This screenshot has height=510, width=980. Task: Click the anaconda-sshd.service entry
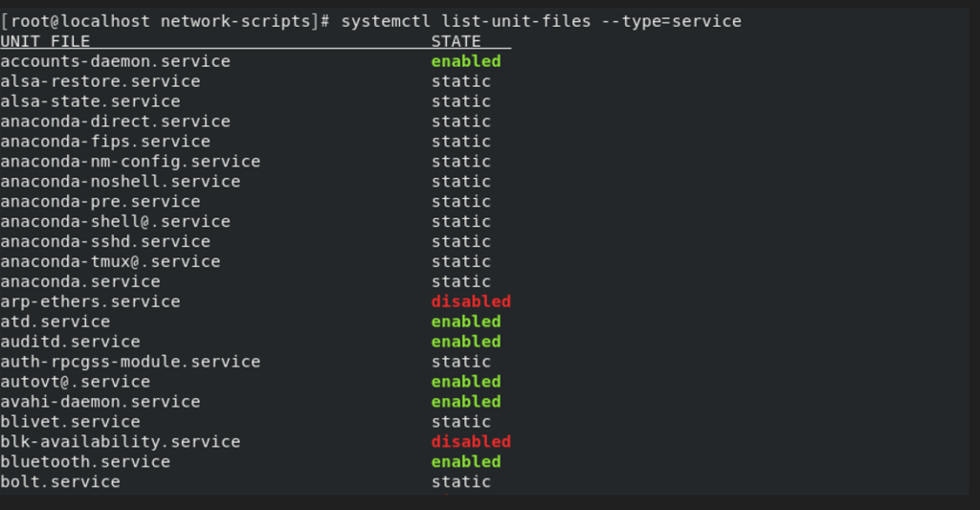(x=105, y=241)
